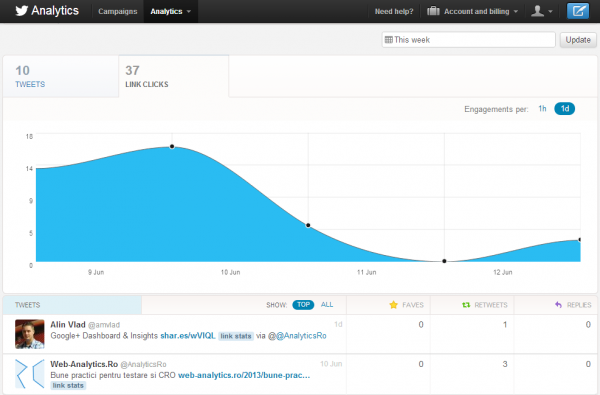Click the calendar icon in date field
Viewport: 600px width, 395px height.
[389, 39]
